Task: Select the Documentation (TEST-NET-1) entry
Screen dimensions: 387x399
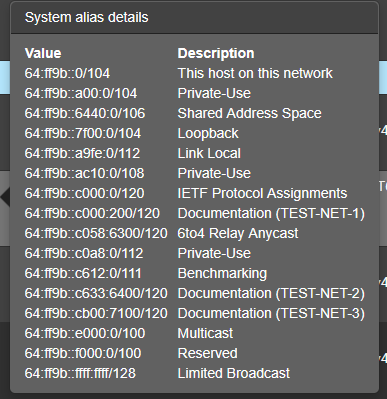Action: click(271, 213)
